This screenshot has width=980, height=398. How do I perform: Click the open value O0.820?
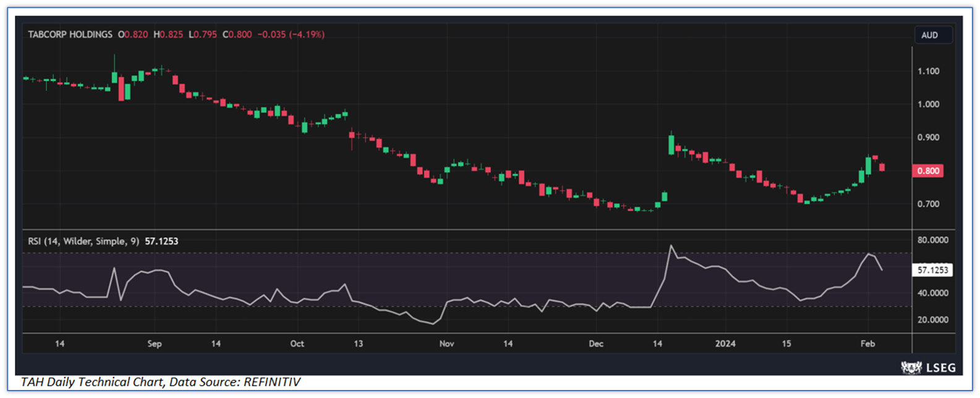133,35
